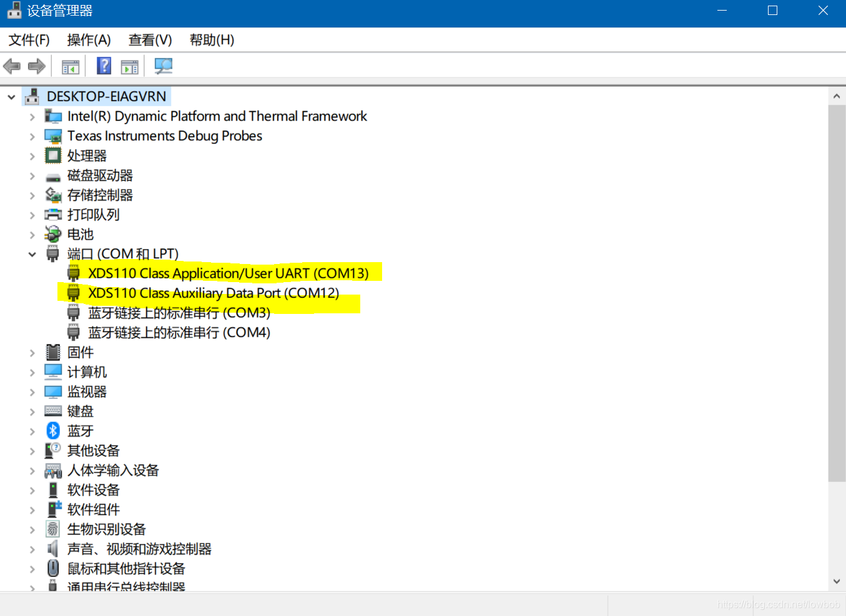
Task: Click the computer icon beside DESKTOP-EIAGVRN
Action: pyautogui.click(x=31, y=96)
